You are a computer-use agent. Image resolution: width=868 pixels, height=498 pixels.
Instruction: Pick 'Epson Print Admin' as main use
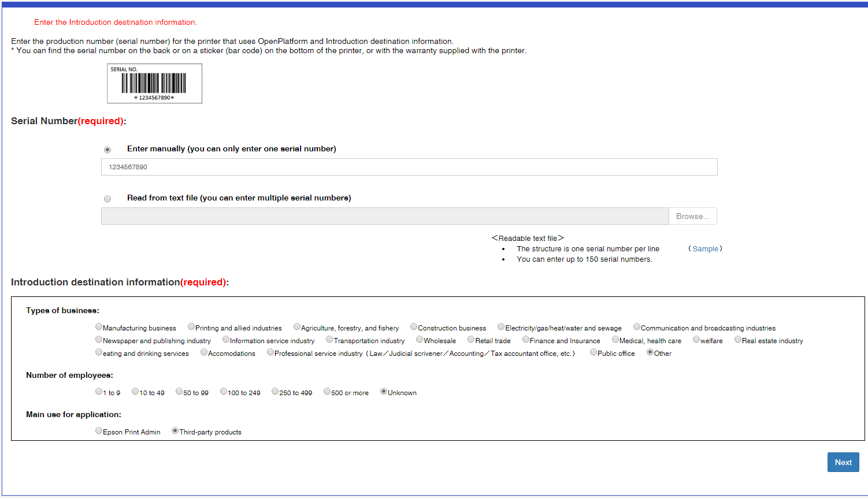click(x=99, y=430)
